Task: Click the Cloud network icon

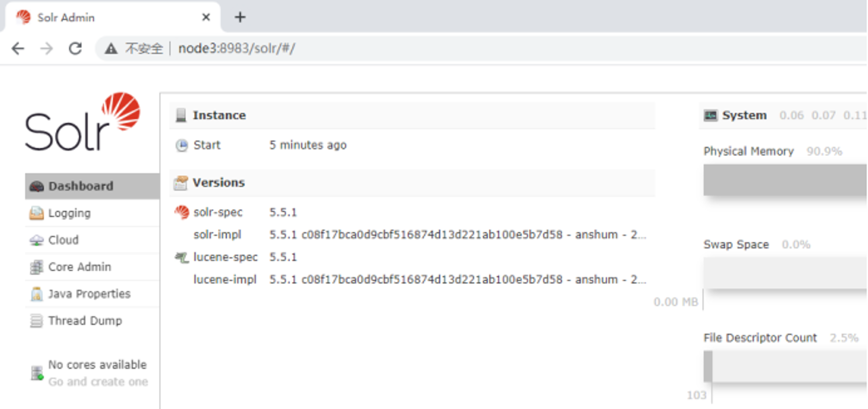Action: 36,241
